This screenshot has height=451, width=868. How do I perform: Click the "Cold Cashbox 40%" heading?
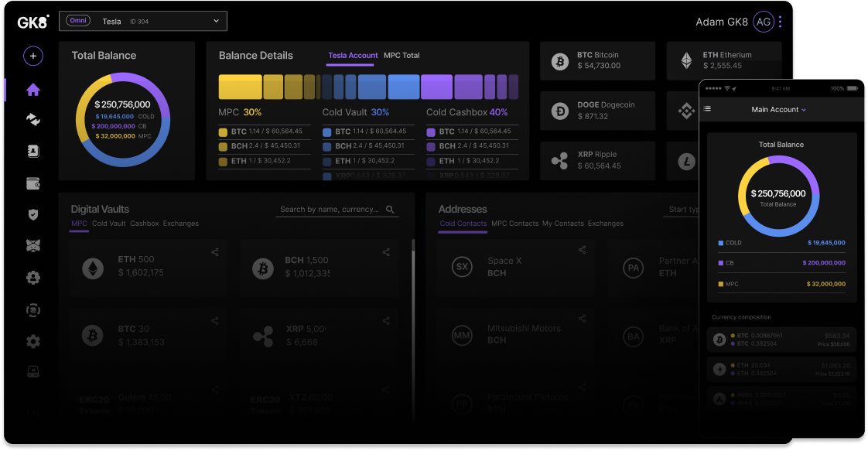[x=467, y=112]
